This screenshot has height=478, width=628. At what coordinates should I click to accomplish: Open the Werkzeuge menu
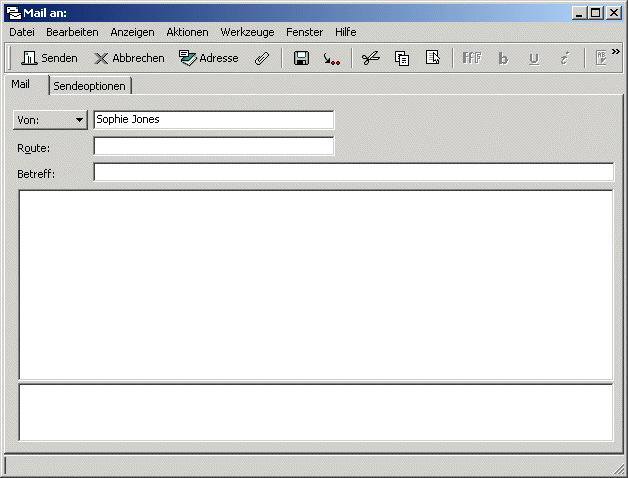point(247,32)
